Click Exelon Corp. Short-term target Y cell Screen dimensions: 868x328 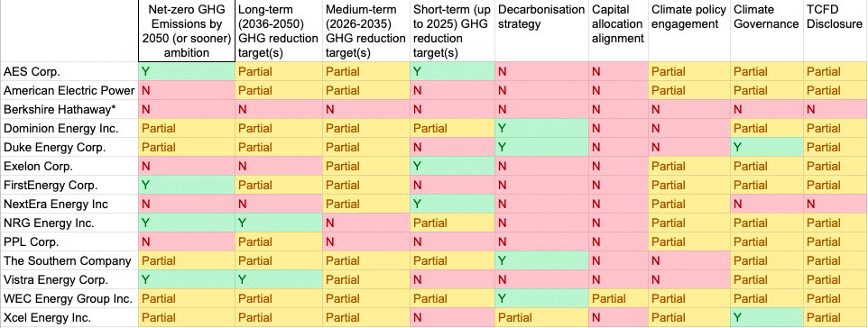pos(452,166)
